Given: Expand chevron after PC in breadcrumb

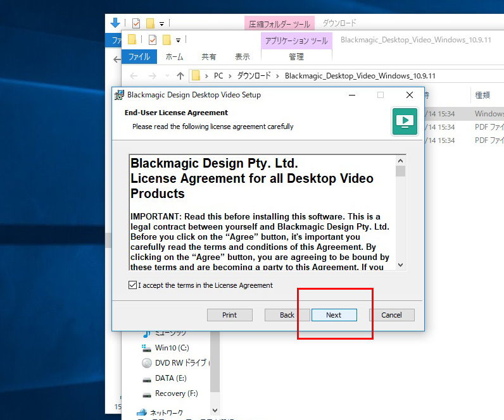Looking at the screenshot, I should pyautogui.click(x=230, y=76).
